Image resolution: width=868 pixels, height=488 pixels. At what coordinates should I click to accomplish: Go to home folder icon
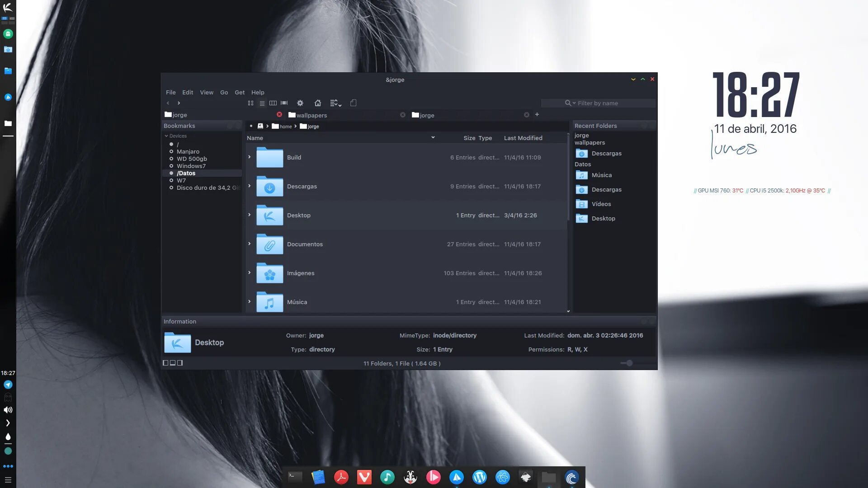pyautogui.click(x=317, y=103)
